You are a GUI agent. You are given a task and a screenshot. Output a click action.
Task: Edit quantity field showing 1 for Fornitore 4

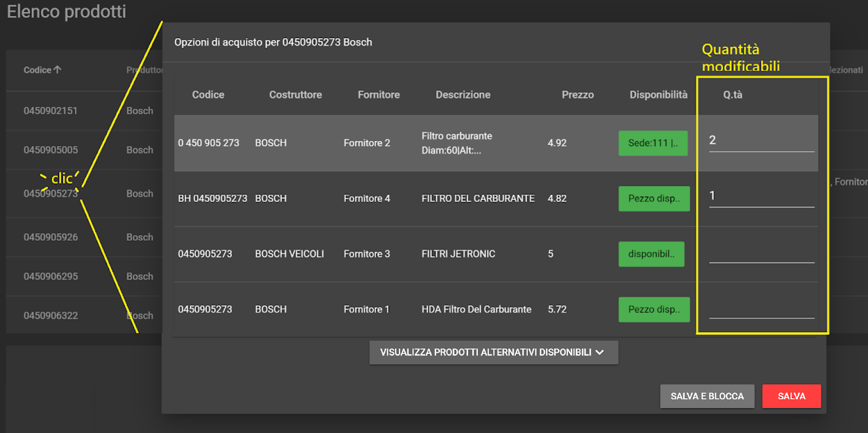[x=762, y=196]
